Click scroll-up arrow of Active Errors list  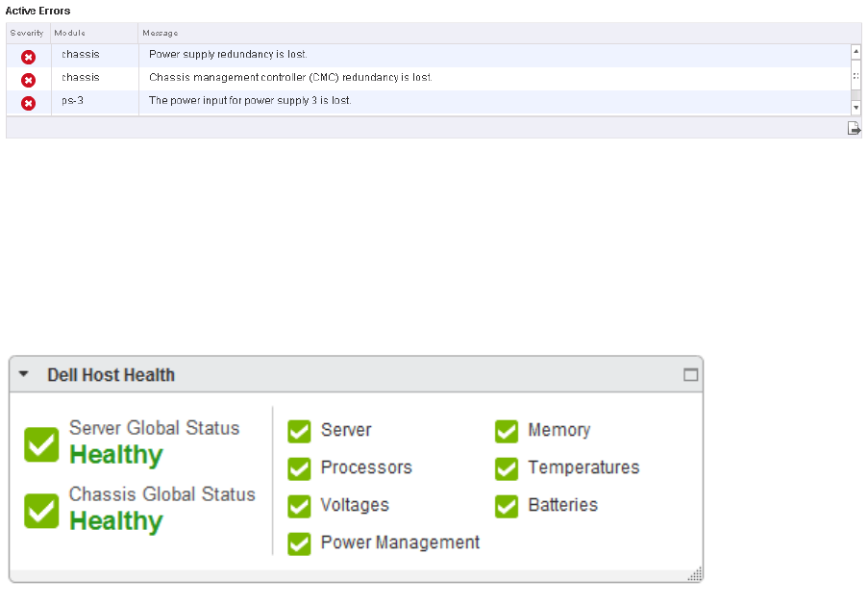(856, 52)
